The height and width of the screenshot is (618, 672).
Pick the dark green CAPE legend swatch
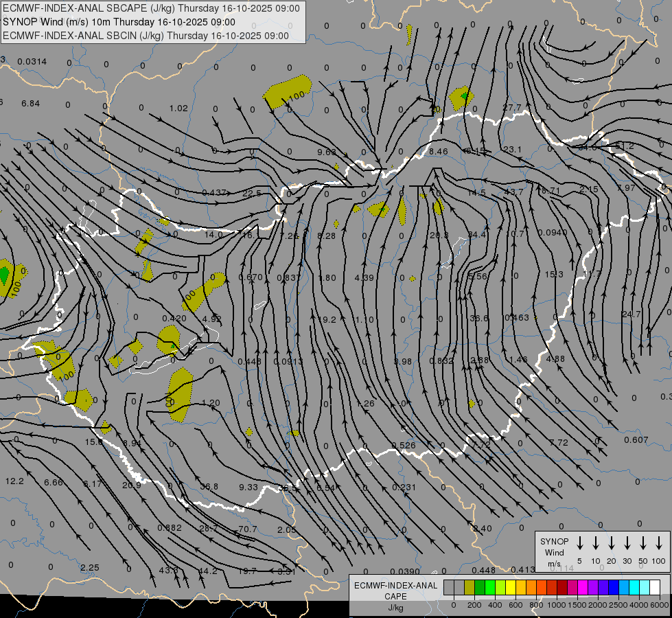(480, 588)
